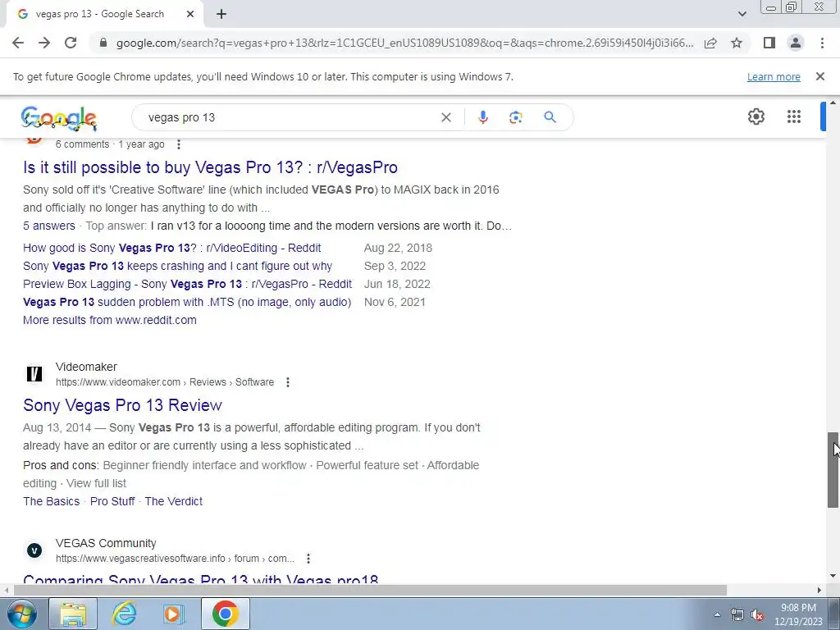Open the 'Sony Vegas Pro 13 Review' result
840x630 pixels.
[122, 405]
